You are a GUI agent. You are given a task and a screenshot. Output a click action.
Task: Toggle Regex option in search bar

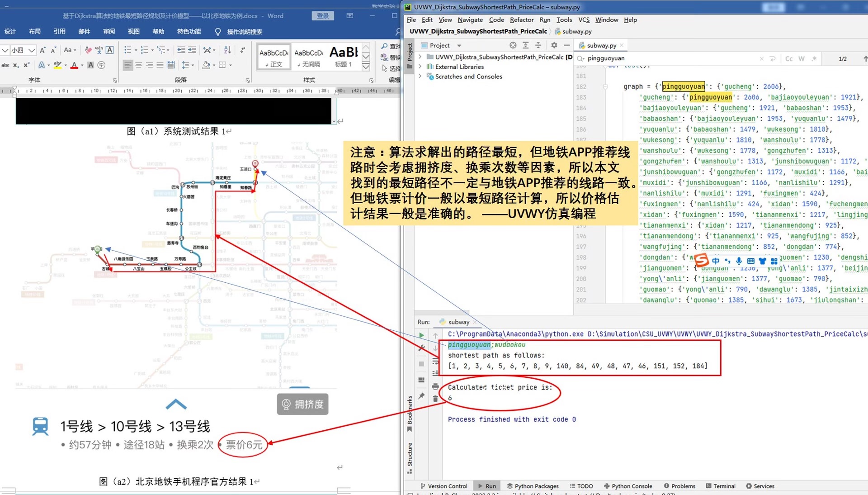(814, 59)
